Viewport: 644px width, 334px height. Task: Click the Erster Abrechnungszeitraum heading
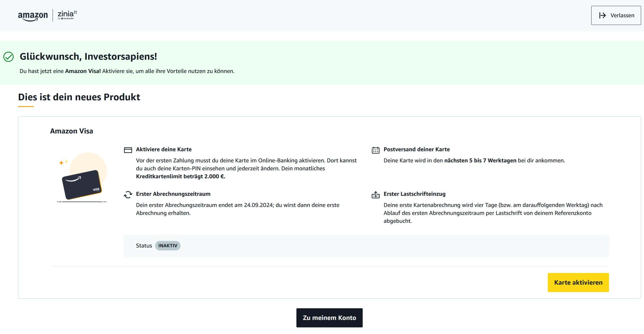pos(173,194)
